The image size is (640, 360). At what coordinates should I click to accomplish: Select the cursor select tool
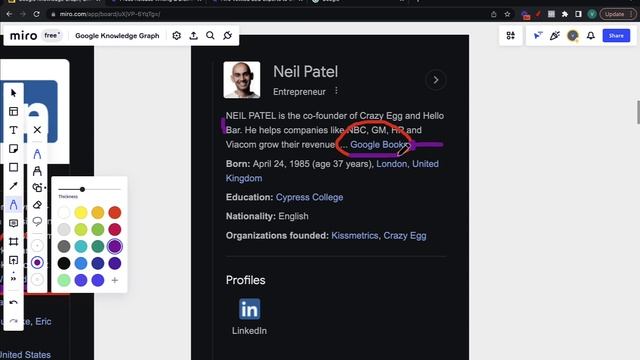click(x=13, y=93)
